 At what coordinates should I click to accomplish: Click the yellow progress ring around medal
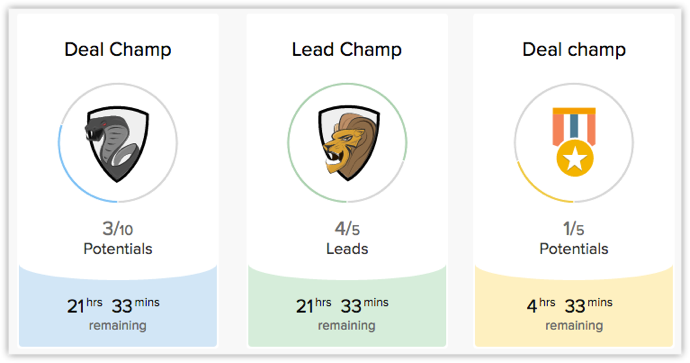click(539, 187)
